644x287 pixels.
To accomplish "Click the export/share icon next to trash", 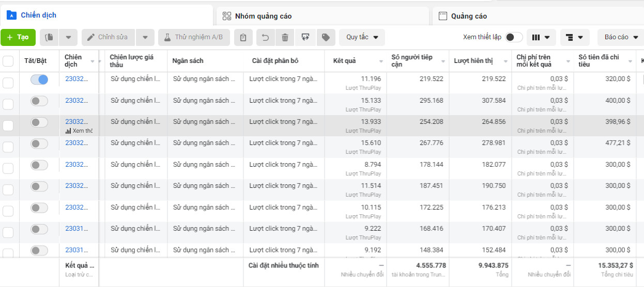I will (305, 37).
